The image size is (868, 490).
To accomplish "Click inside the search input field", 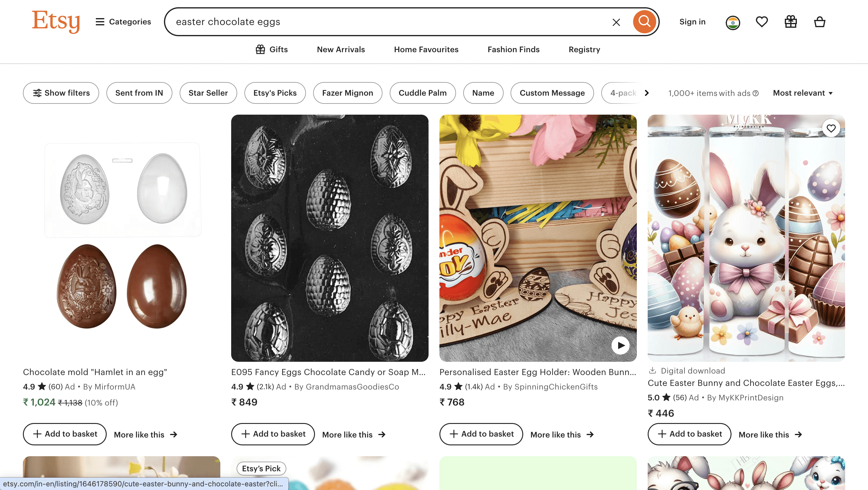I will 371,22.
